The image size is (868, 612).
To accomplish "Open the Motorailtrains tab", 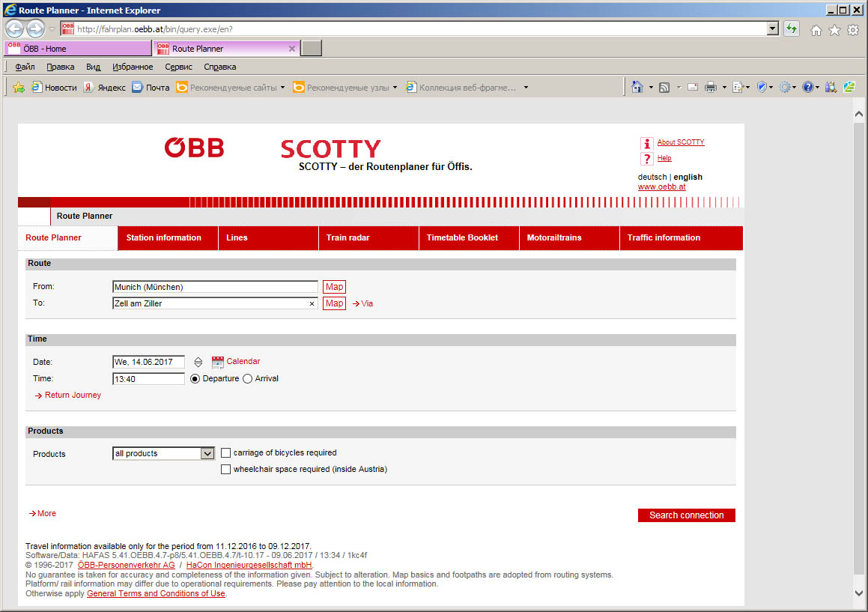I will pyautogui.click(x=569, y=238).
